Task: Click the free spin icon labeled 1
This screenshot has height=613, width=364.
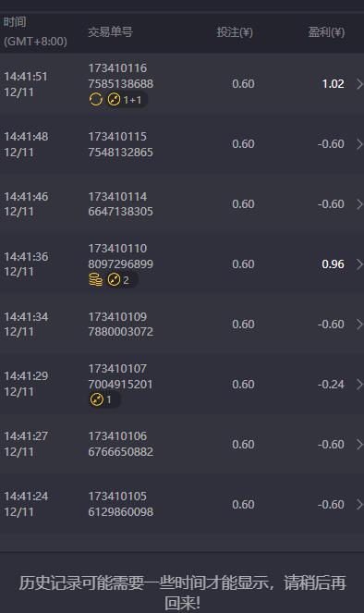Action: pos(96,399)
